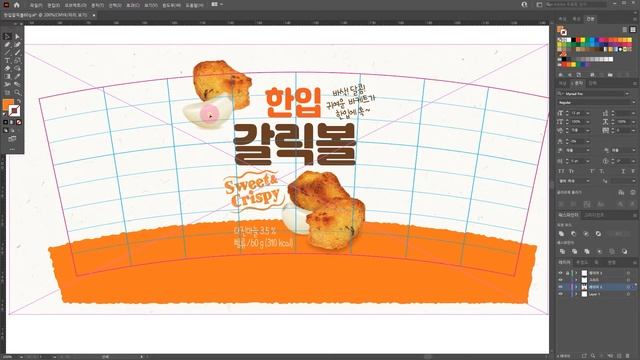Select the Zoom tool
Screen dimensions: 640x360
(x=17, y=92)
